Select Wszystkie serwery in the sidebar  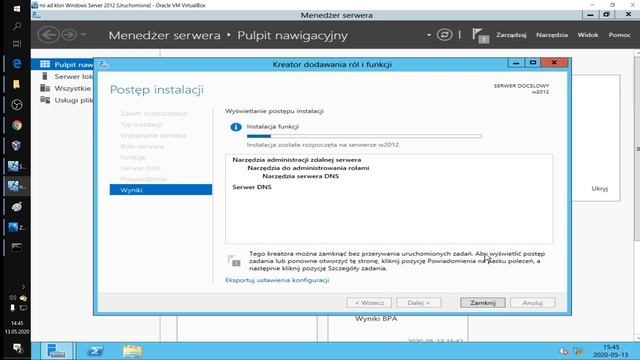(63, 88)
